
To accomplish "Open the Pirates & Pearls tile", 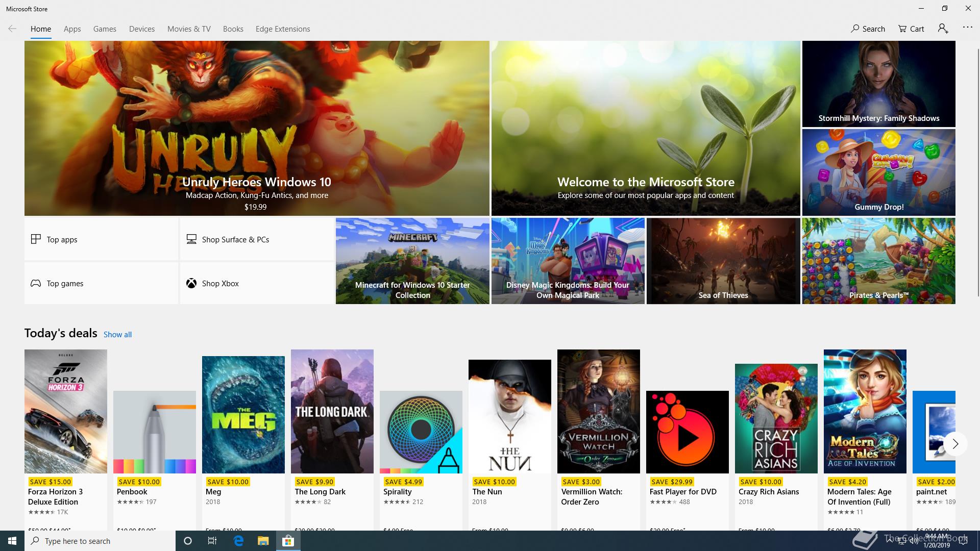I will click(x=878, y=261).
